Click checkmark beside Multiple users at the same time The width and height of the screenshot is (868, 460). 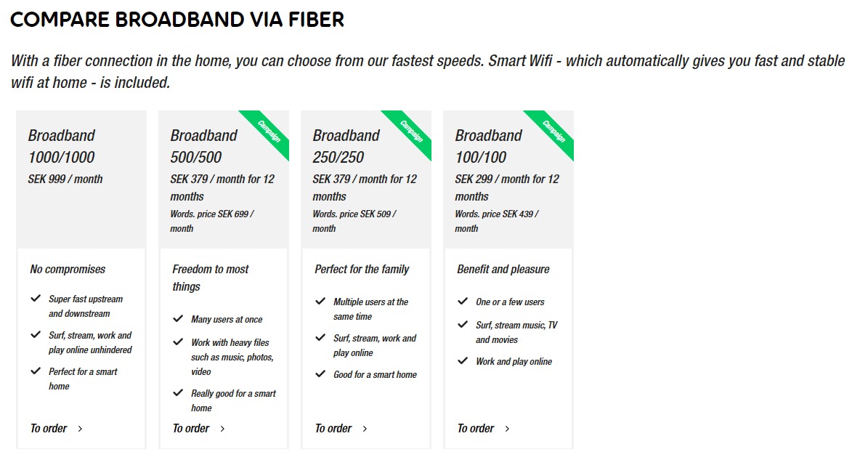click(320, 302)
